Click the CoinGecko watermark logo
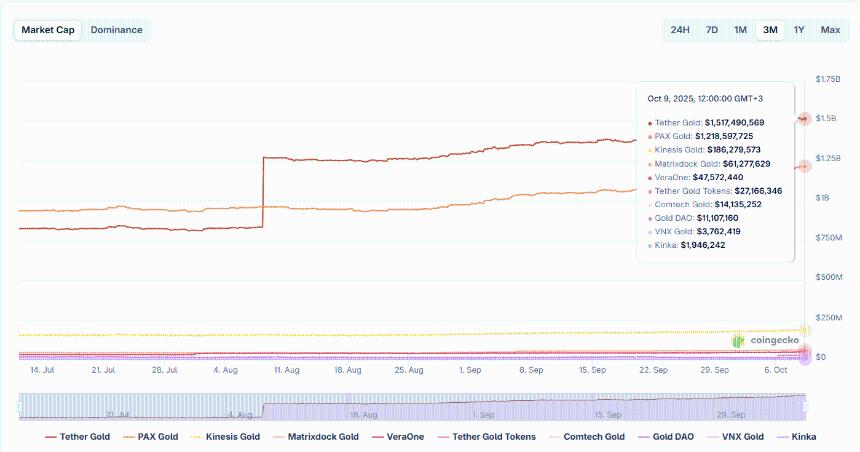 (x=766, y=341)
